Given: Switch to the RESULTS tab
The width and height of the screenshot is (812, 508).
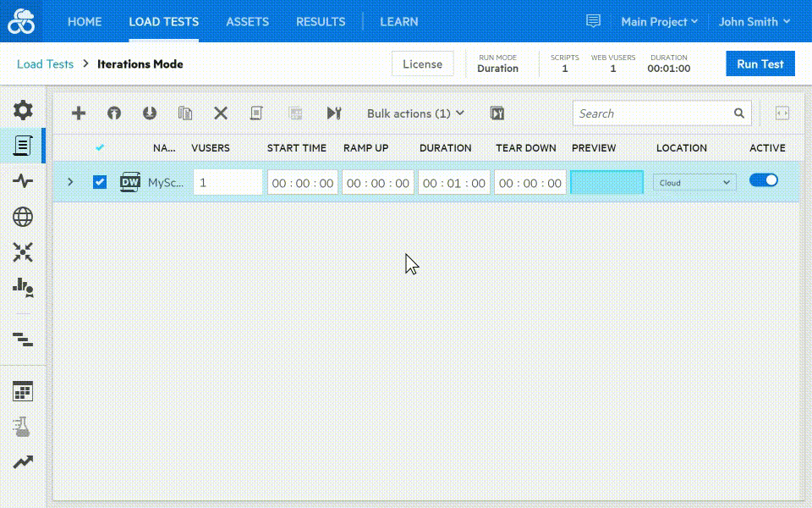Looking at the screenshot, I should click(x=321, y=21).
